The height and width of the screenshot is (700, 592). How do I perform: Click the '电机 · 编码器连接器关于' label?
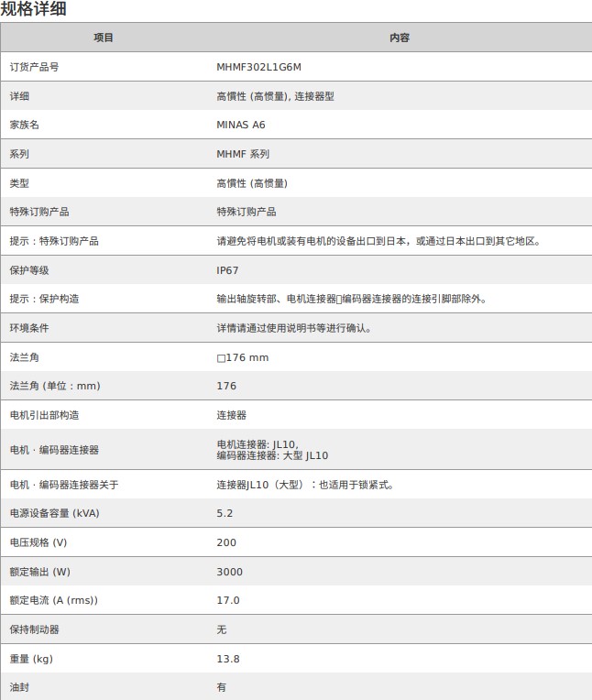click(x=64, y=485)
